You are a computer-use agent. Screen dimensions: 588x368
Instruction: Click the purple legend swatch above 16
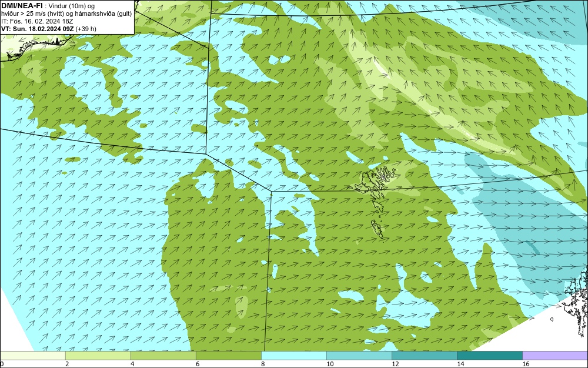point(555,355)
